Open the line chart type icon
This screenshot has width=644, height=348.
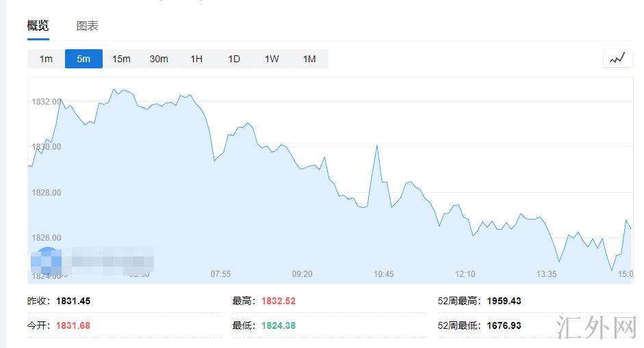pos(617,59)
